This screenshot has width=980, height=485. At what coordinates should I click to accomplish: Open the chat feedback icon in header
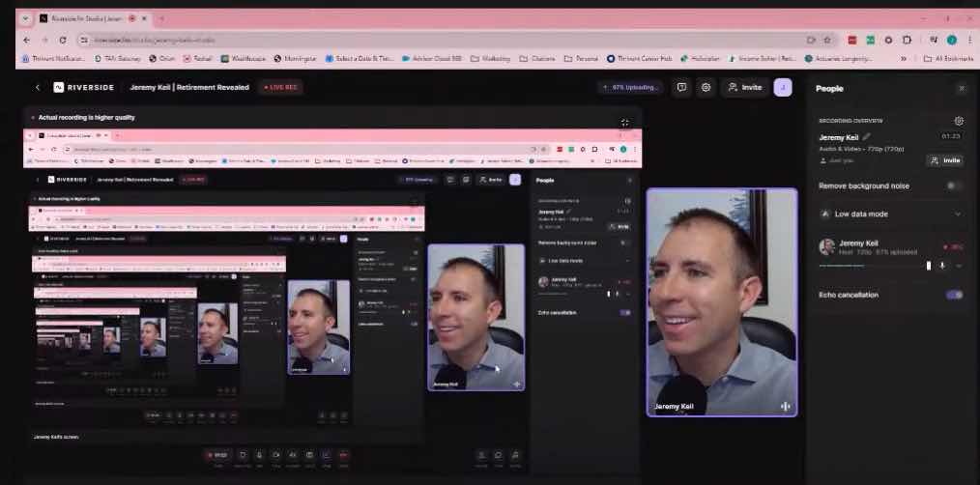point(682,88)
